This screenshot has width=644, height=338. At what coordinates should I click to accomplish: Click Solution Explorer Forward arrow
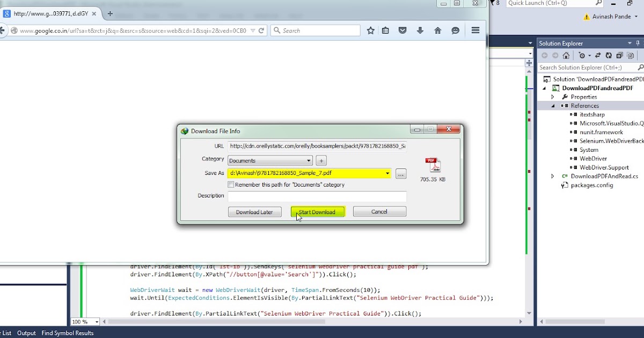(555, 55)
